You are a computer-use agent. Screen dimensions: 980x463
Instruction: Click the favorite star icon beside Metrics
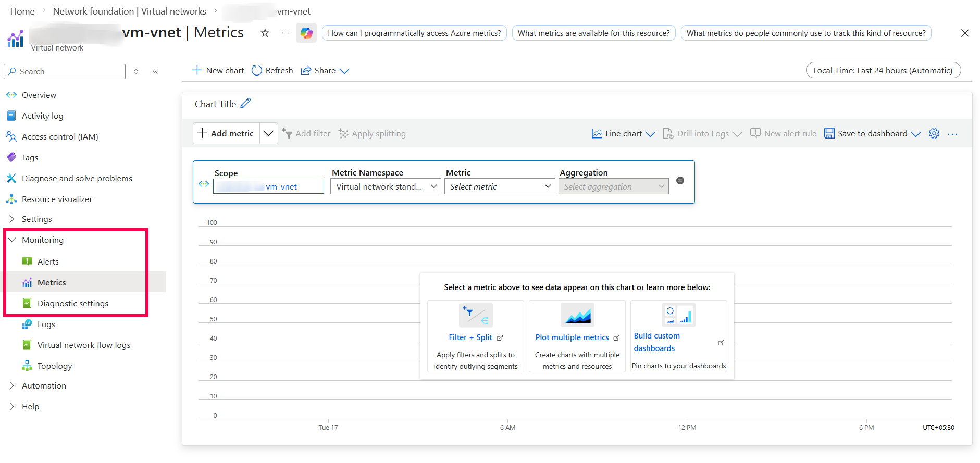(265, 33)
